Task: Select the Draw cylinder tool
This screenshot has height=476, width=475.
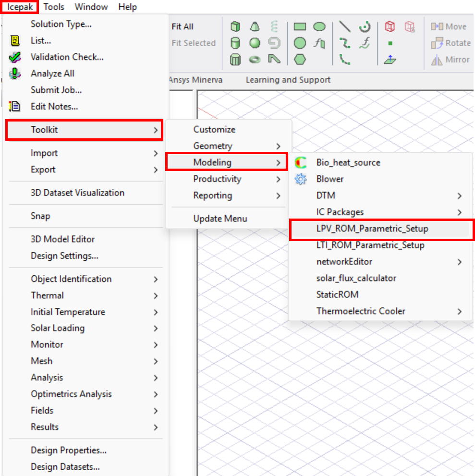Action: 235,43
